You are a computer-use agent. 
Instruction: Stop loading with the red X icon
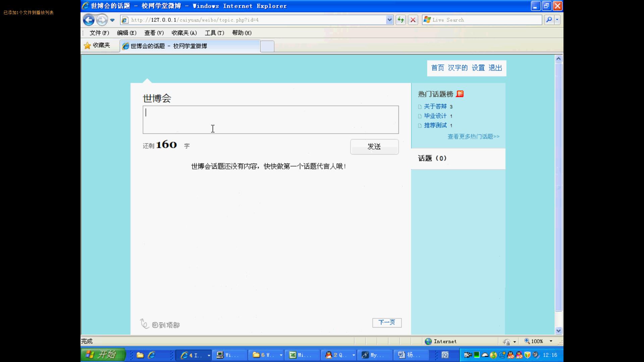click(413, 20)
